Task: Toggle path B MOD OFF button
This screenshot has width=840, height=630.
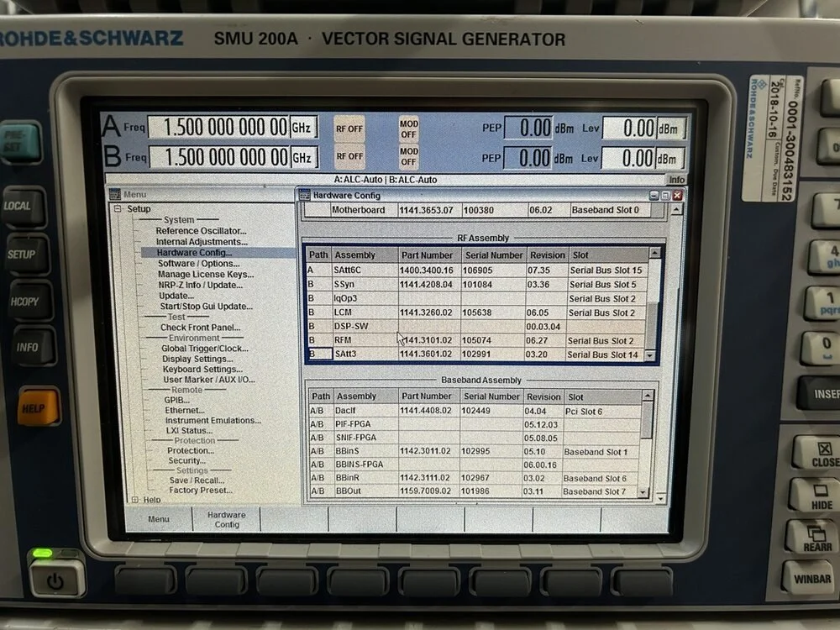Action: click(x=409, y=156)
